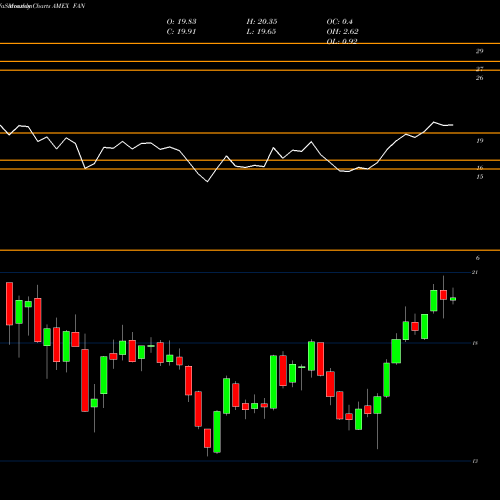
Task: Click the 6 axis label
Action: pos(478,258)
